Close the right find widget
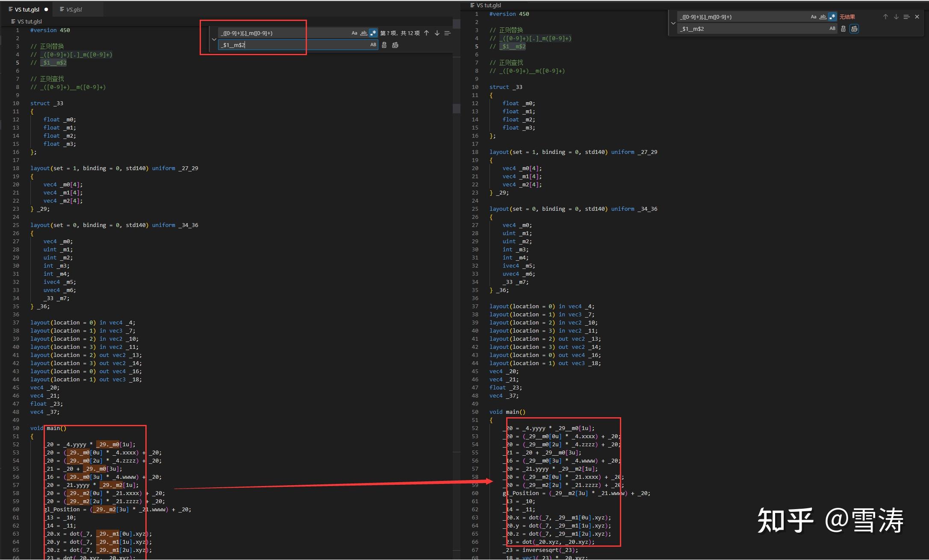This screenshot has height=560, width=929. (x=917, y=17)
